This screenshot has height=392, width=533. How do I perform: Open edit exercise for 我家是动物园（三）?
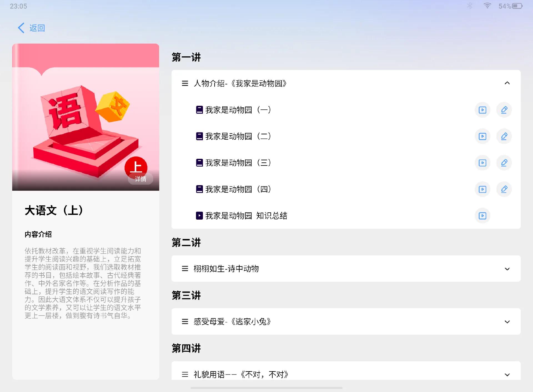(x=504, y=163)
